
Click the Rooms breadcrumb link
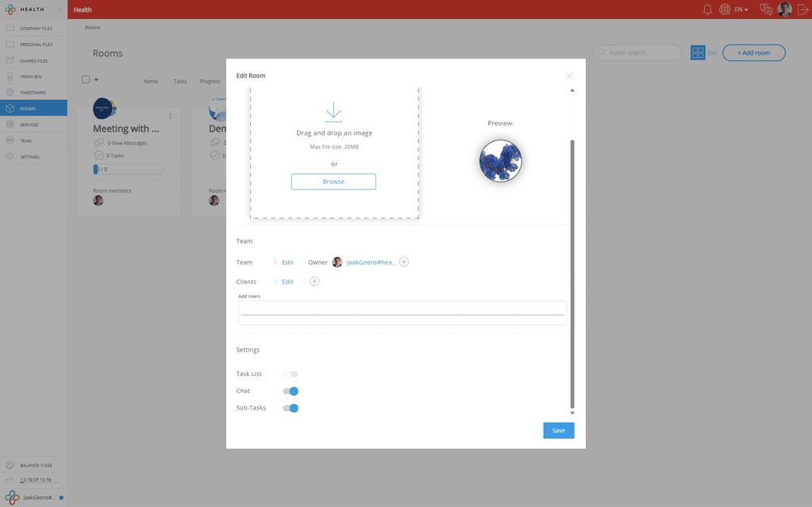pos(92,28)
